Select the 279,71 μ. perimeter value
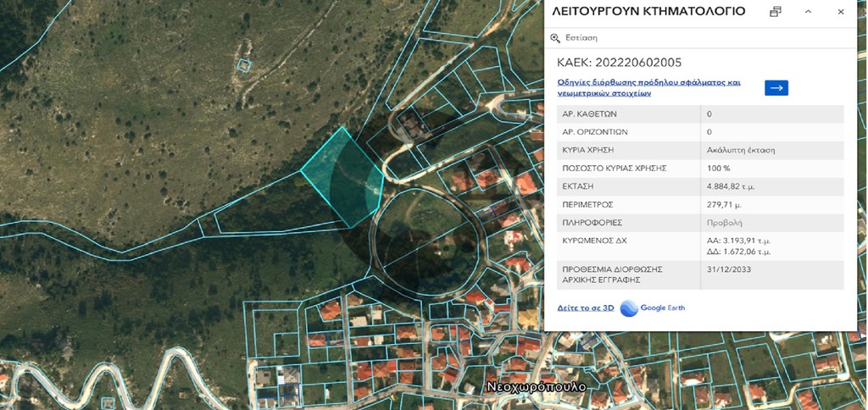Image resolution: width=868 pixels, height=410 pixels. pos(724,205)
